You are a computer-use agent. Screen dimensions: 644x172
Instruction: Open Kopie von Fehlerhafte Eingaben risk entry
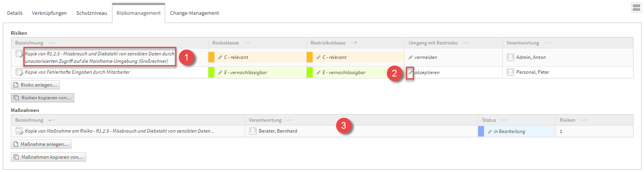77,72
